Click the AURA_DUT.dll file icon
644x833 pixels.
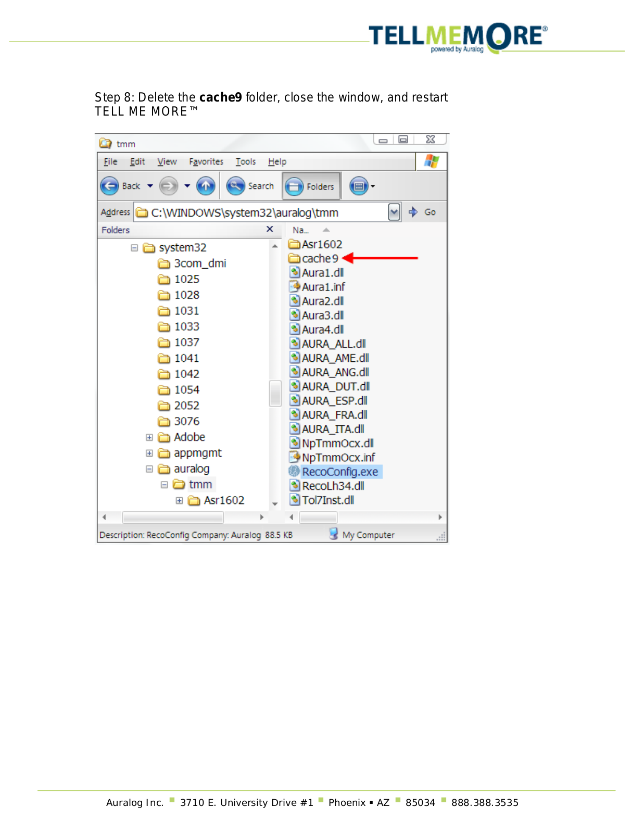[x=294, y=386]
